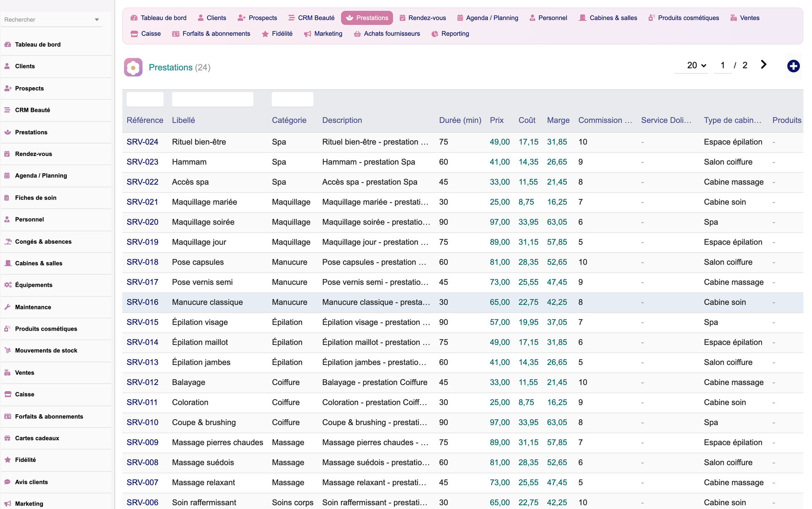Expand the Rechercher search dropdown arrow
The height and width of the screenshot is (509, 812).
tap(97, 20)
